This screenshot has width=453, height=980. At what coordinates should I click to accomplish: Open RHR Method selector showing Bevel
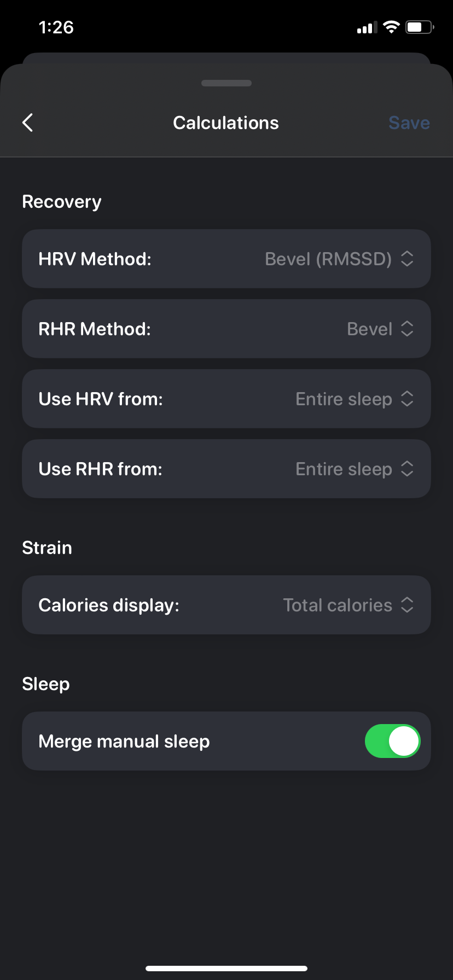coord(226,329)
